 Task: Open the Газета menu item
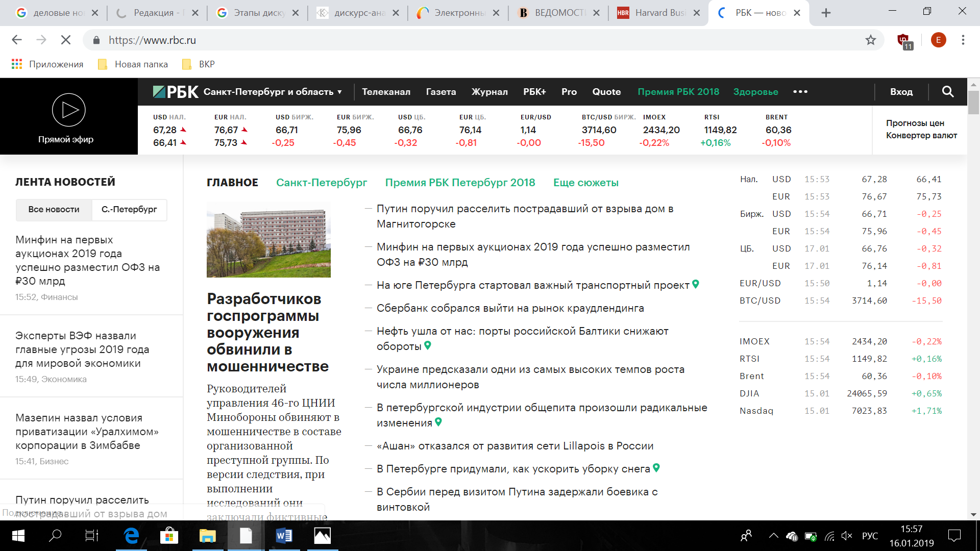coord(441,92)
